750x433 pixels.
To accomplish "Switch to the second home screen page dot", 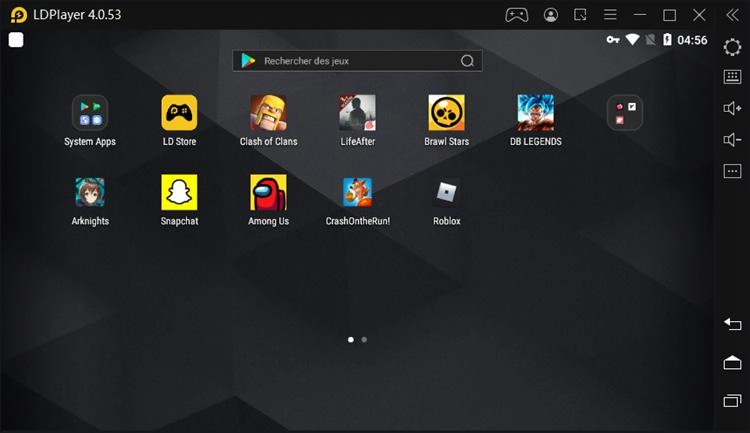I will point(364,340).
